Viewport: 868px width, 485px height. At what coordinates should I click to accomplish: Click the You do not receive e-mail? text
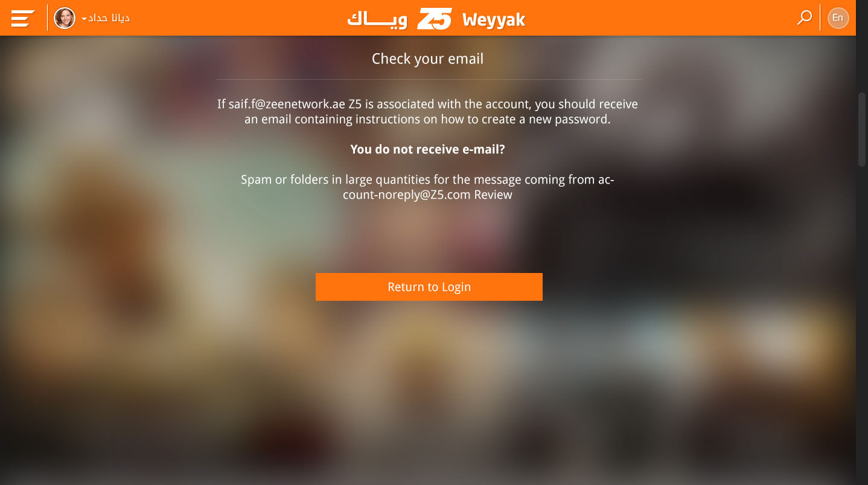428,149
